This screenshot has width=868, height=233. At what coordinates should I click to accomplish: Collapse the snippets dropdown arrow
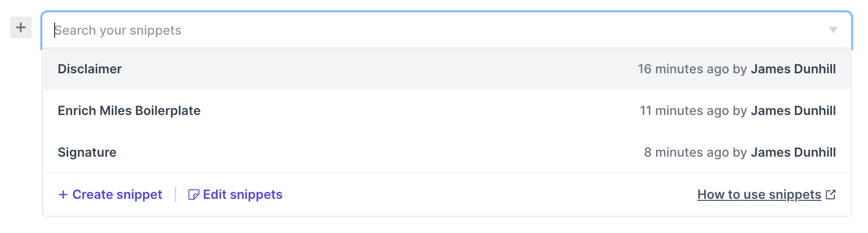833,30
